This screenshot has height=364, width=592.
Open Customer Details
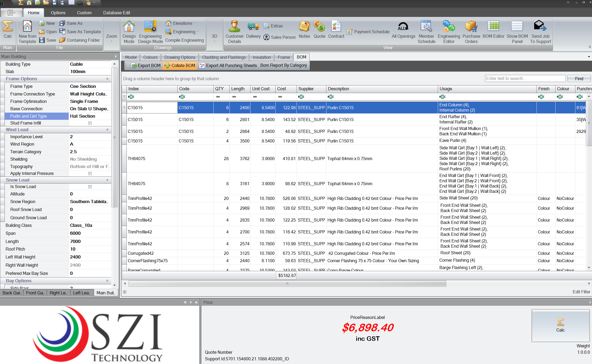pyautogui.click(x=234, y=32)
